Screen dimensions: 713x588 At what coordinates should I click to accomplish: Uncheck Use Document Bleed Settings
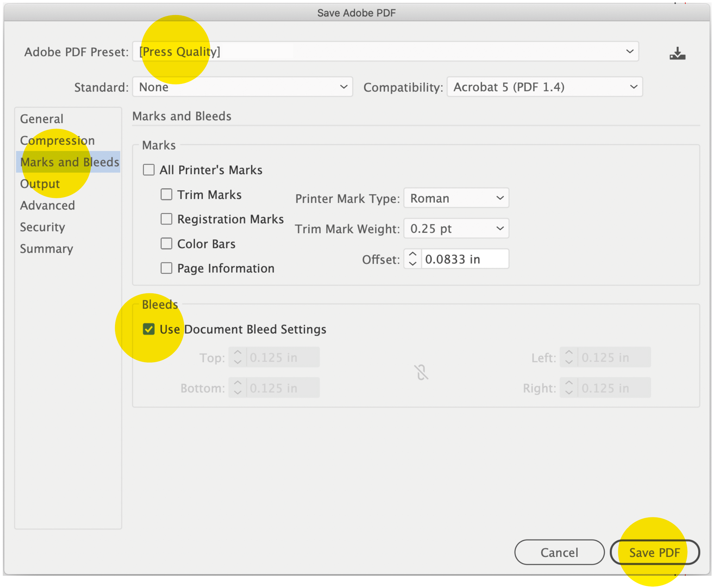[x=149, y=329]
